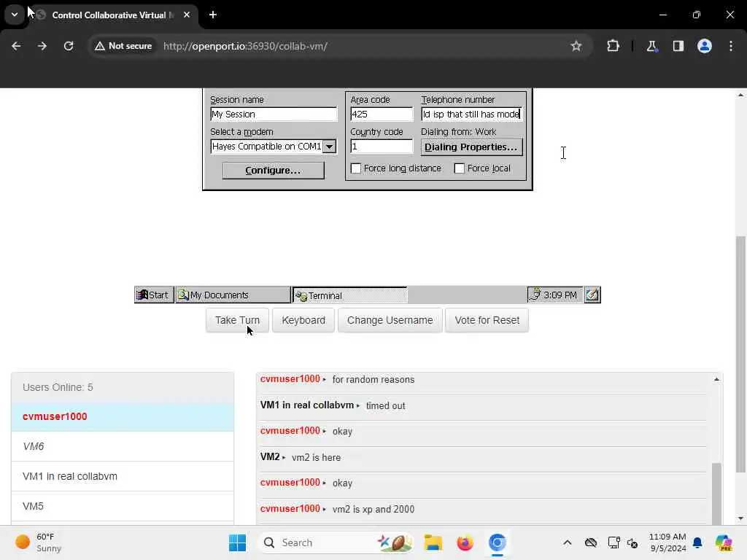Edit the Session name field
Image resolution: width=747 pixels, height=560 pixels.
(x=274, y=114)
